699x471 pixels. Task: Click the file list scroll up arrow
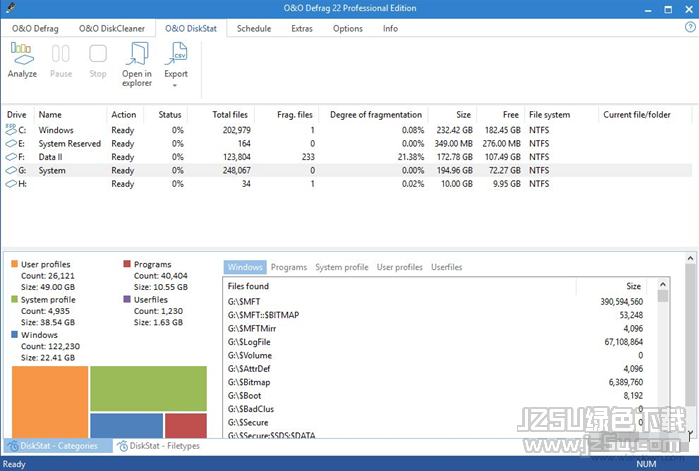coord(663,284)
